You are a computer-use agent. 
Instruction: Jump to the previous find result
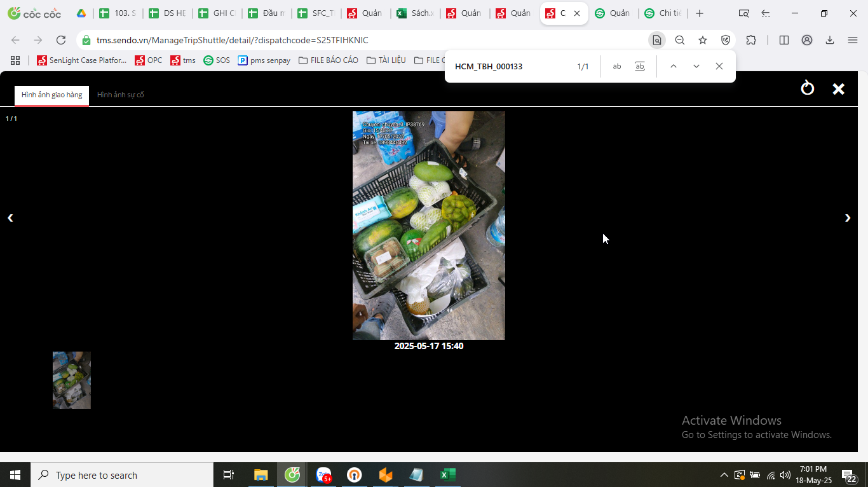click(x=674, y=66)
